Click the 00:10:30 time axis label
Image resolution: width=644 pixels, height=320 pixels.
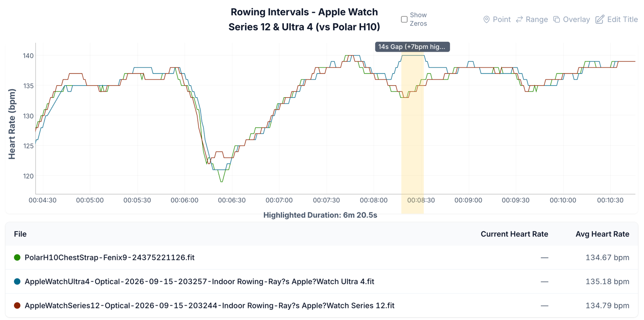click(x=610, y=200)
